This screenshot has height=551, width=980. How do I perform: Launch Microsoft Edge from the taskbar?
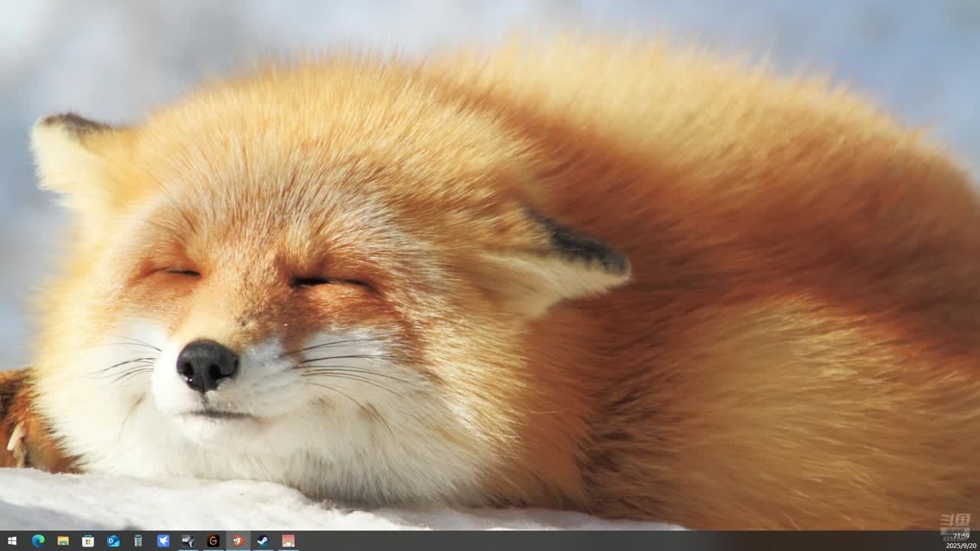pos(38,541)
